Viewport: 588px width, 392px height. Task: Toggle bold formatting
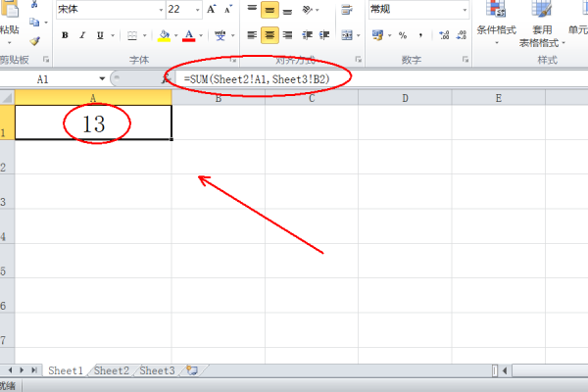click(66, 35)
